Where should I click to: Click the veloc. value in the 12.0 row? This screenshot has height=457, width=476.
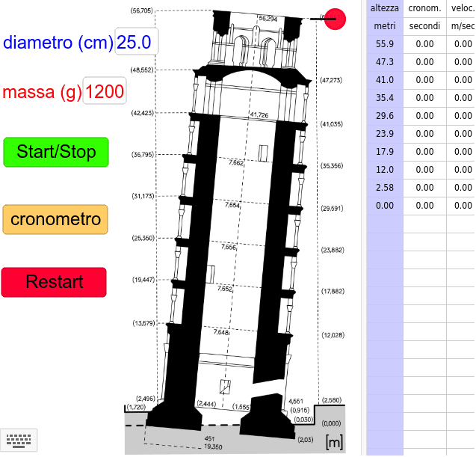point(461,170)
